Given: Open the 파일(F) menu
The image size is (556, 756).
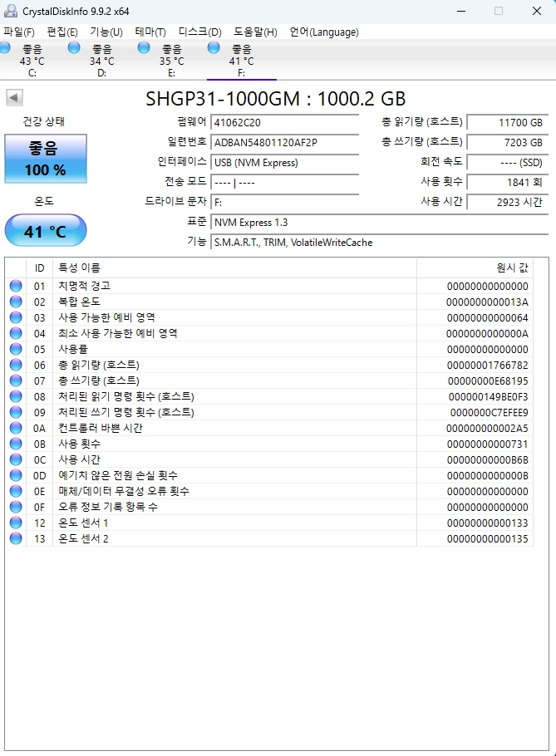Looking at the screenshot, I should (19, 32).
